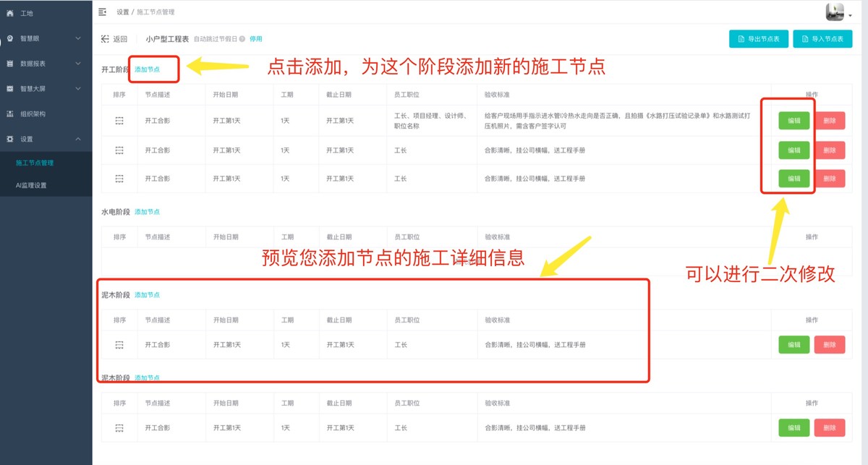868x465 pixels.
Task: Click the 自动跳过节假日 label
Action: (x=215, y=39)
